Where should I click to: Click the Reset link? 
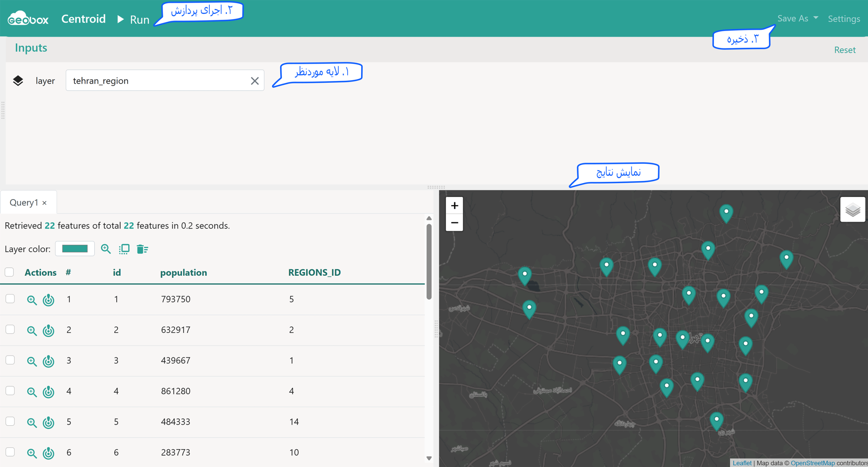click(x=845, y=50)
